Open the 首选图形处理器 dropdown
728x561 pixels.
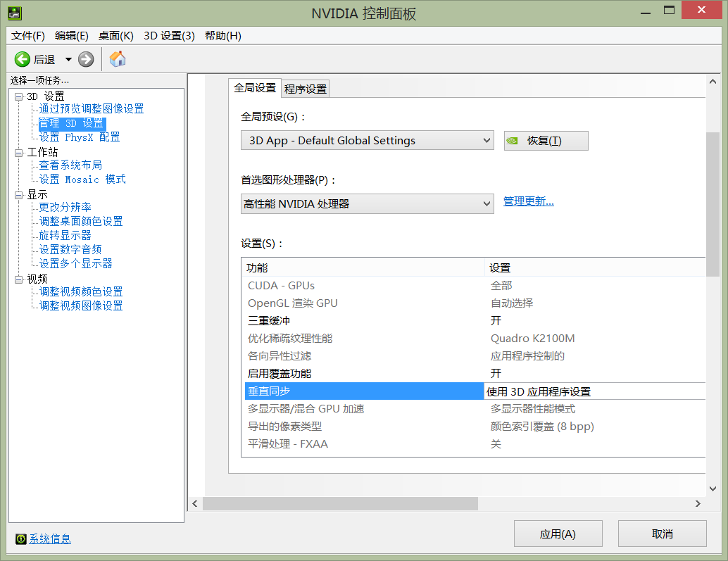368,203
